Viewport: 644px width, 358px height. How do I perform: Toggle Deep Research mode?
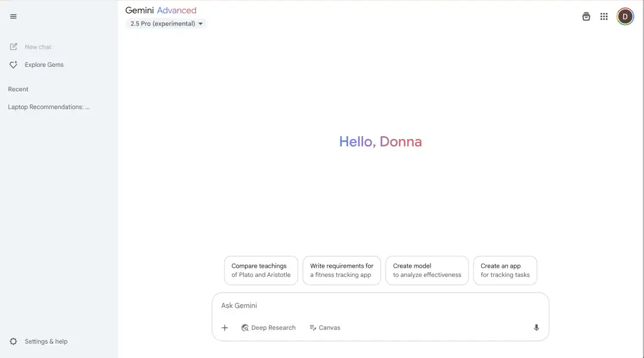(x=268, y=328)
